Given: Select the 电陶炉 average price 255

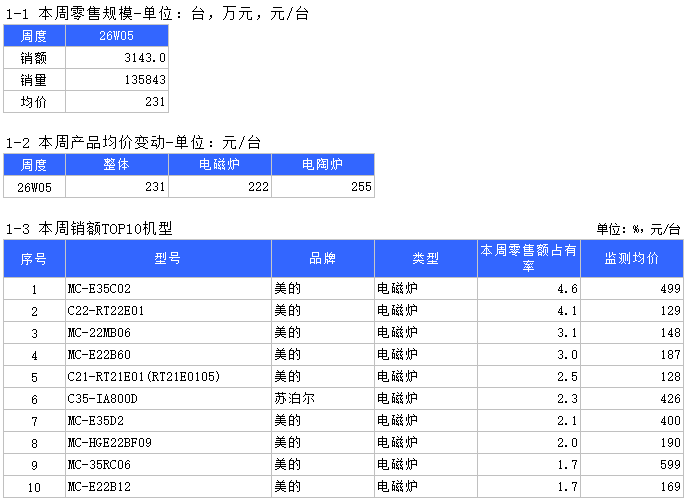Looking at the screenshot, I should pyautogui.click(x=322, y=187).
